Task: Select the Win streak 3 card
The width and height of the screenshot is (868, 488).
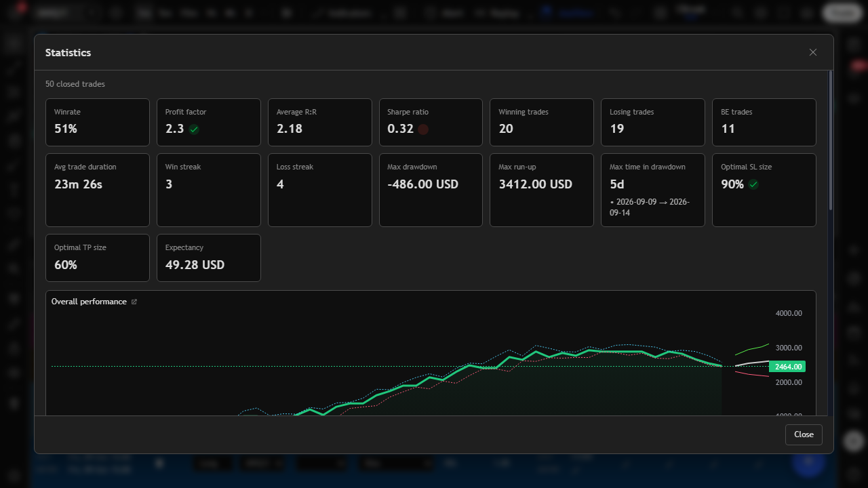Action: tap(209, 190)
